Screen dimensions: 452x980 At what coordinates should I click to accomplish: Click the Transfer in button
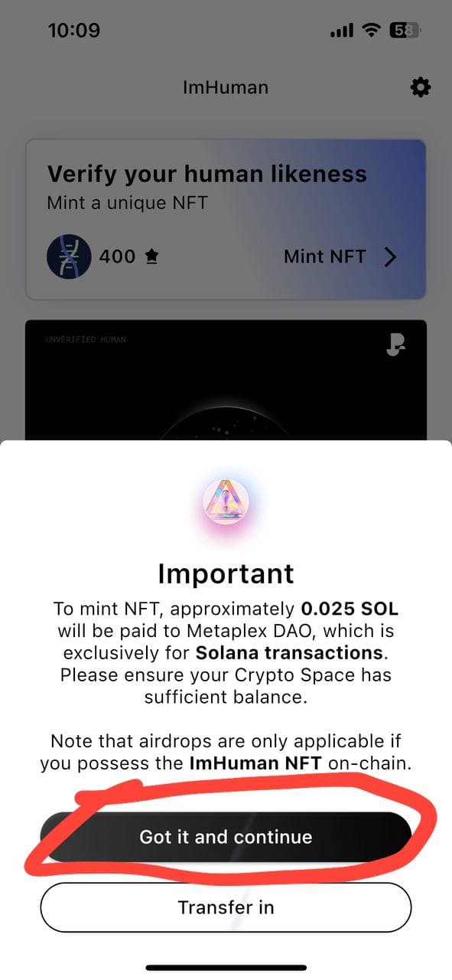click(x=226, y=907)
